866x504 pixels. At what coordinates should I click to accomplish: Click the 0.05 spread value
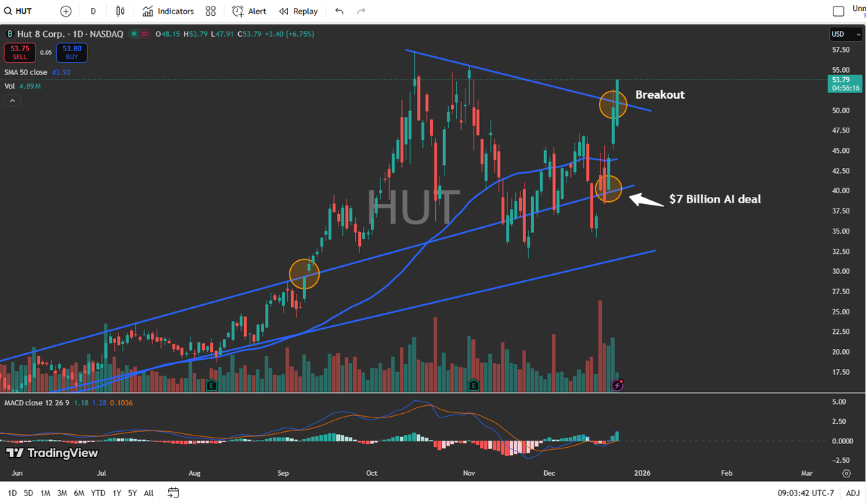click(x=45, y=52)
